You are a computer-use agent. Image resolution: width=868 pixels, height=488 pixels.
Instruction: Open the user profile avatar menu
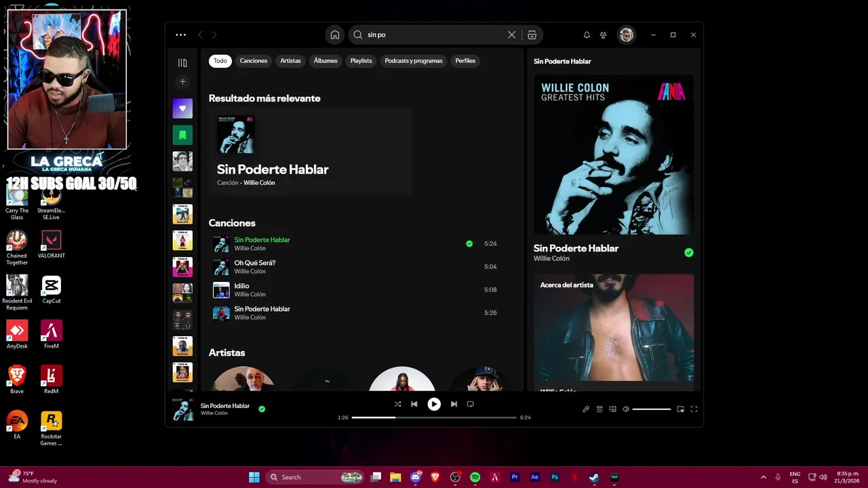click(626, 35)
